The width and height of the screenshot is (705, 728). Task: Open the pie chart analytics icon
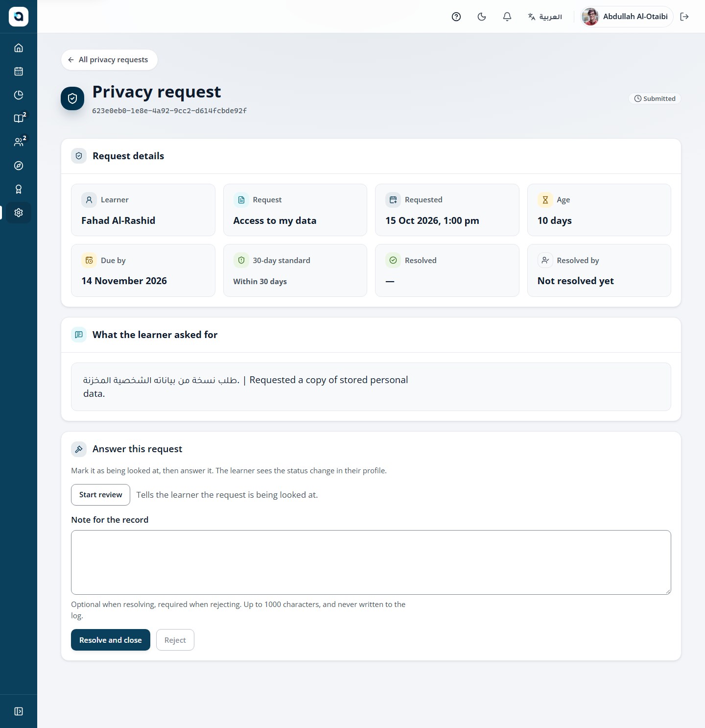(19, 95)
